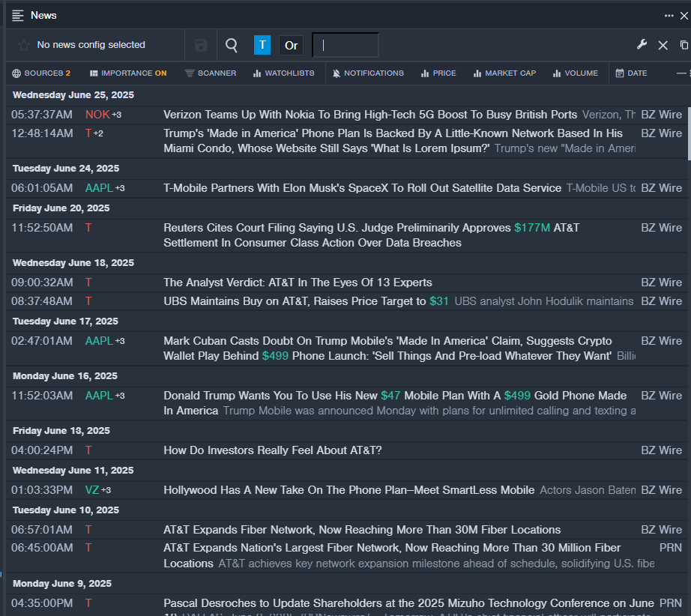Click PRN source on 06:45:00AM row
691x616 pixels.
click(670, 548)
